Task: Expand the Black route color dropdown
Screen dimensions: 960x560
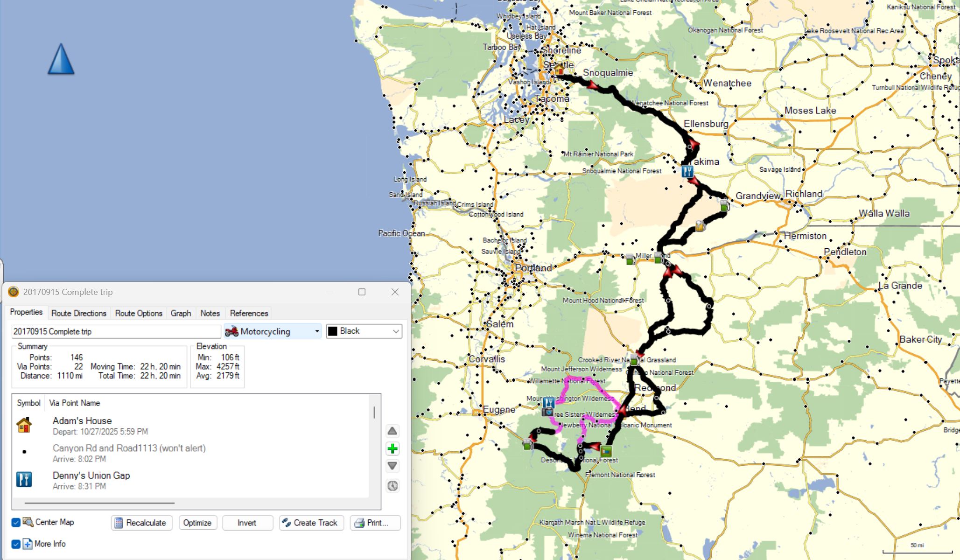Action: 396,331
